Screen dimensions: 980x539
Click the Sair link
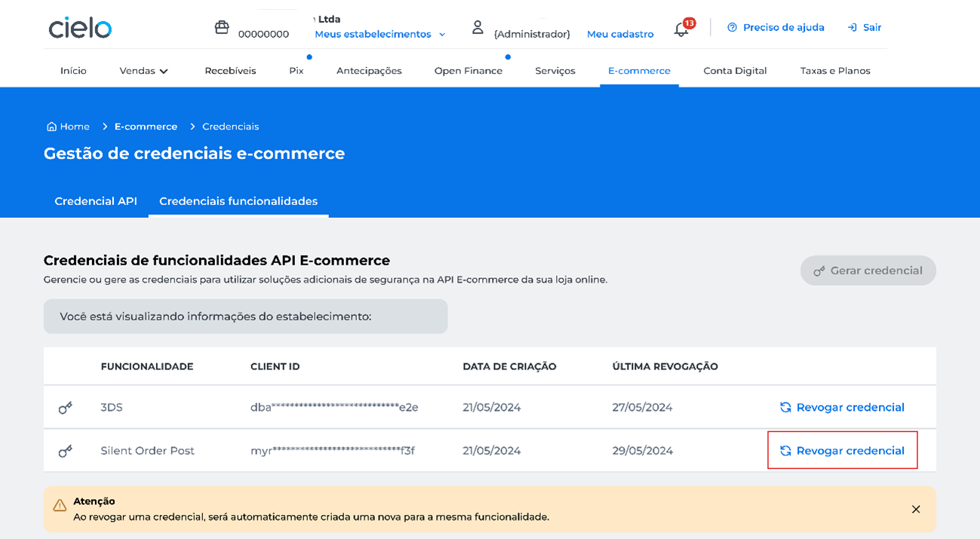click(872, 27)
